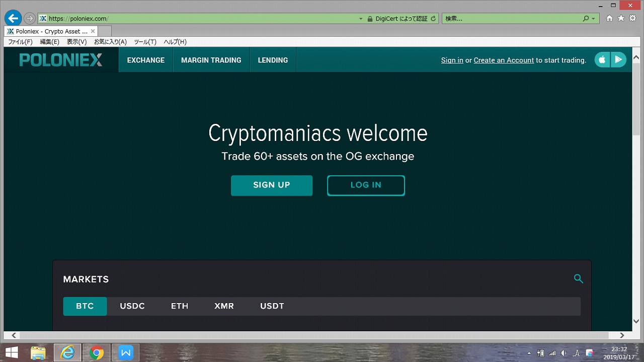The width and height of the screenshot is (644, 362).
Task: Click the vertical scrollbar down arrow
Action: coord(636,321)
